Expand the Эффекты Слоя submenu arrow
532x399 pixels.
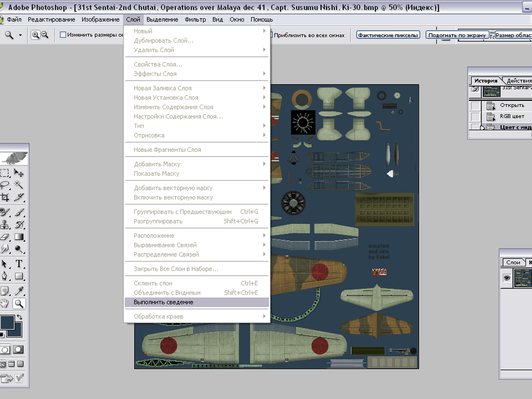pos(264,73)
